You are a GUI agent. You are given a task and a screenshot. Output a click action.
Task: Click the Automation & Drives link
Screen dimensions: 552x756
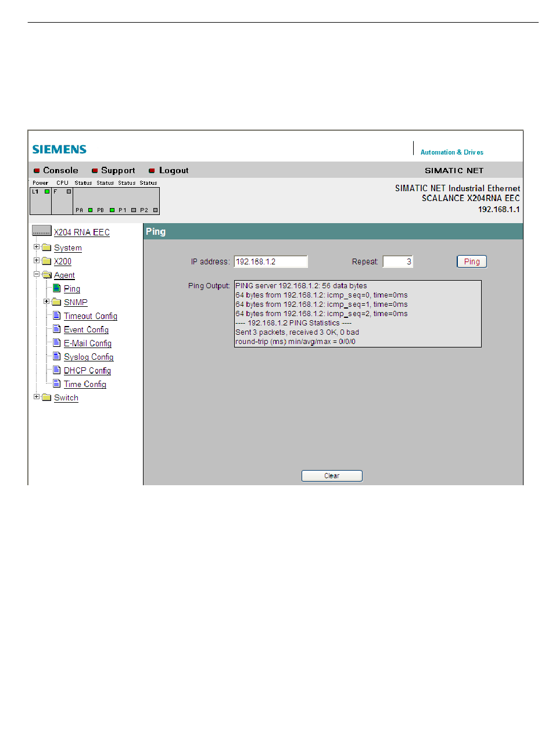[x=452, y=152]
